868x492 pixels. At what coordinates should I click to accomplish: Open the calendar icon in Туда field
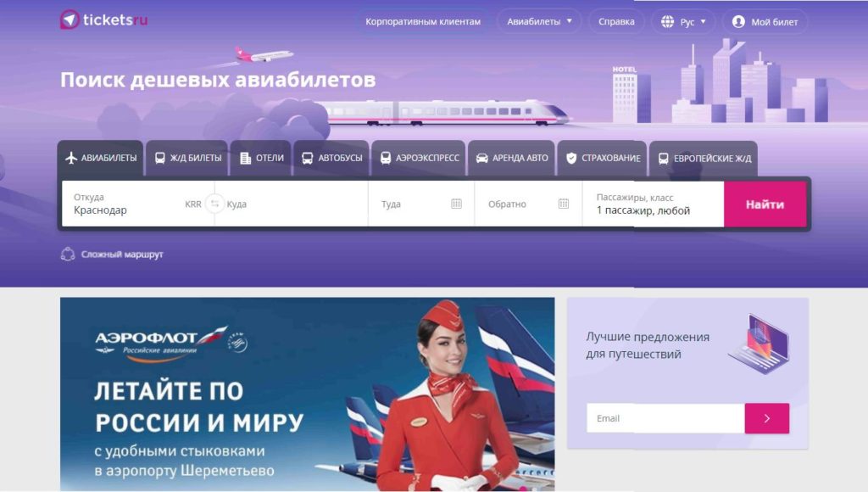point(456,204)
